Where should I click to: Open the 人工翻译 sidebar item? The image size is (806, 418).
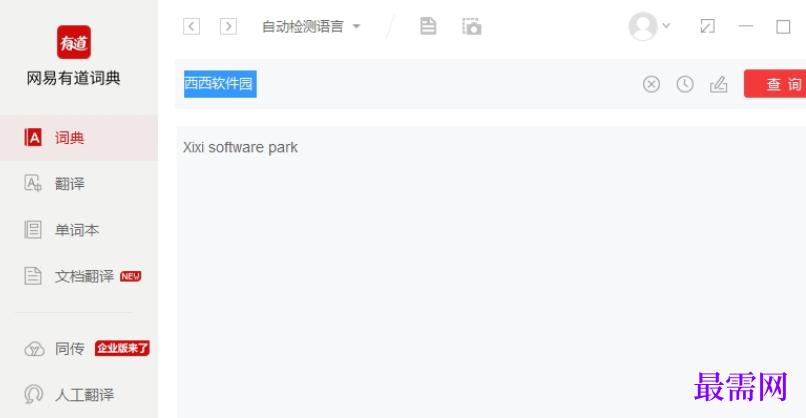(x=79, y=395)
